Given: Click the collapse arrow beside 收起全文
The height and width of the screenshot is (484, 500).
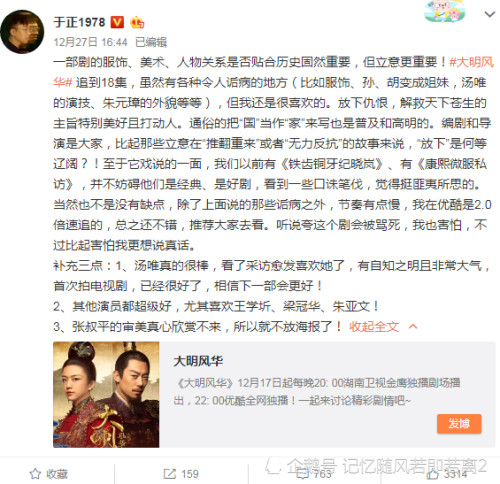Looking at the screenshot, I should [413, 326].
